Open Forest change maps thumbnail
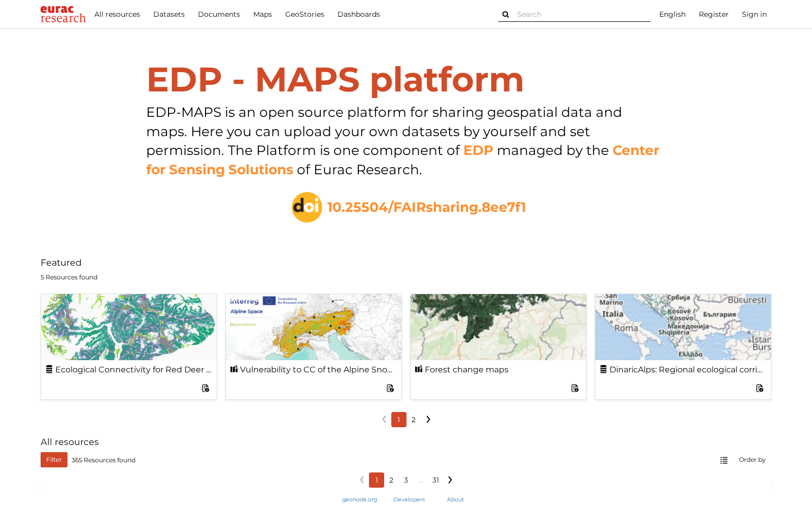The height and width of the screenshot is (508, 812). (498, 327)
